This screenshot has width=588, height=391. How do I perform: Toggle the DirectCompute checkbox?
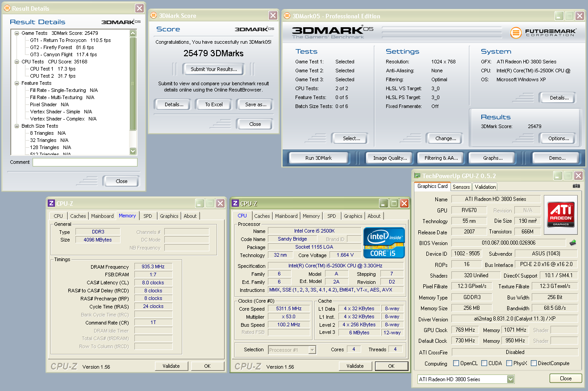point(534,363)
